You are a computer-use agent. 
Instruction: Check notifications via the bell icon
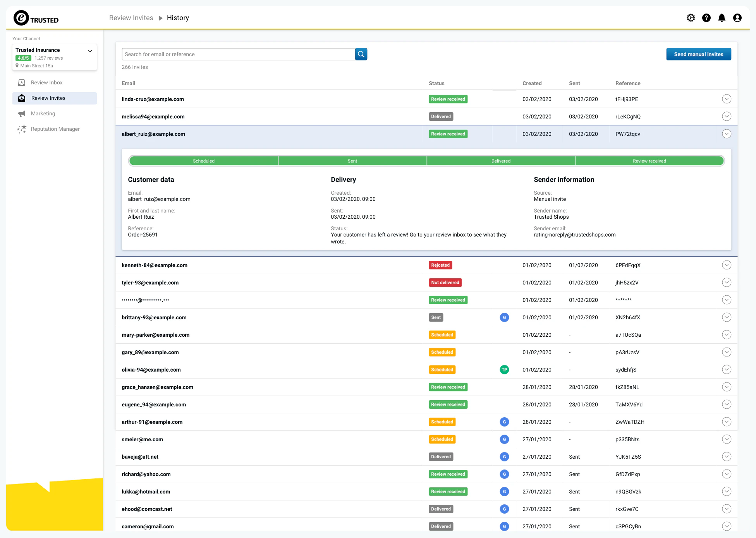point(722,18)
